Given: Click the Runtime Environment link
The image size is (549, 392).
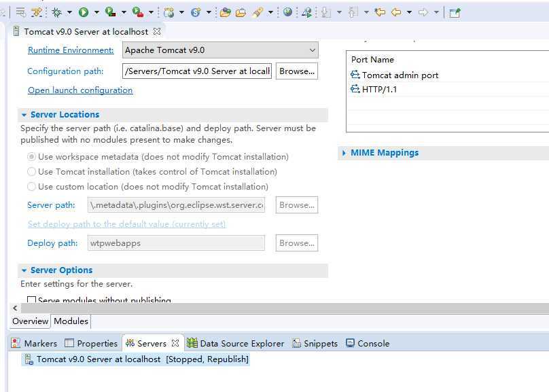Looking at the screenshot, I should (71, 50).
